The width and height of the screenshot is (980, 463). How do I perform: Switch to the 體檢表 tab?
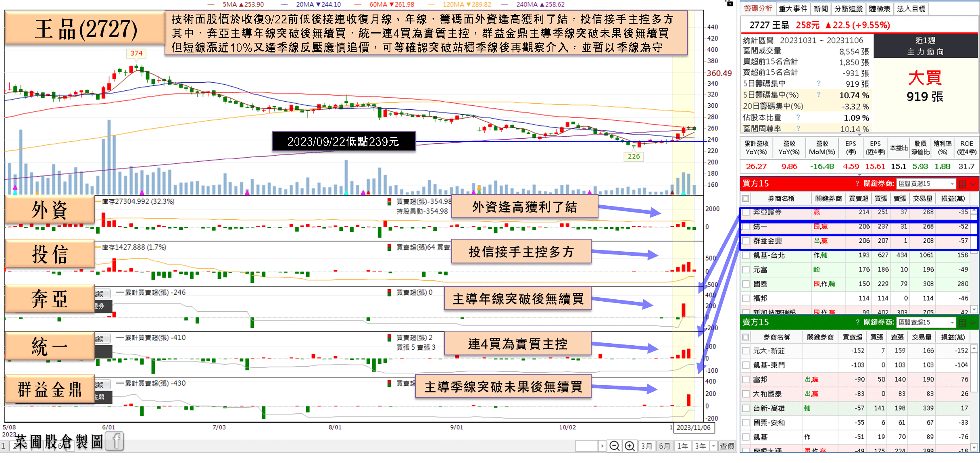pos(880,8)
